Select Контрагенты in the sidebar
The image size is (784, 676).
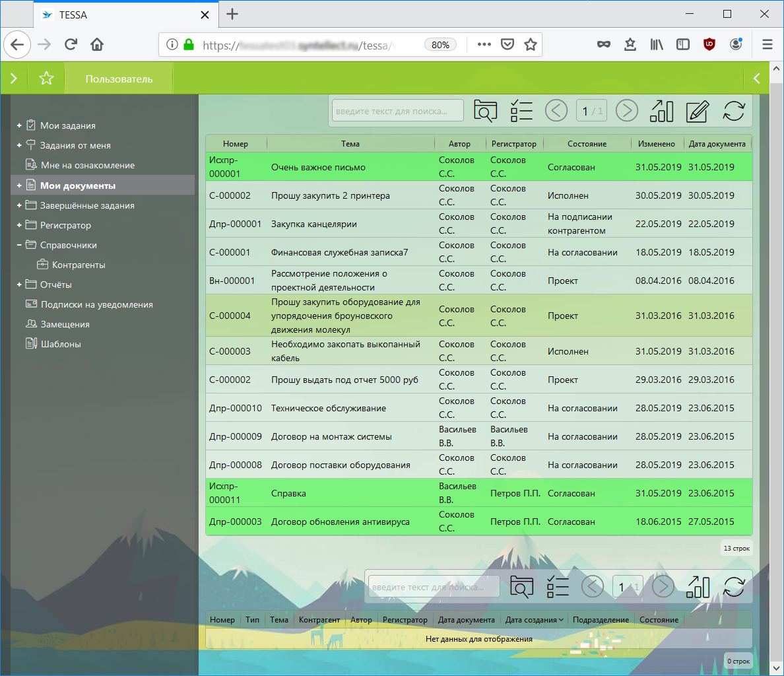(79, 265)
